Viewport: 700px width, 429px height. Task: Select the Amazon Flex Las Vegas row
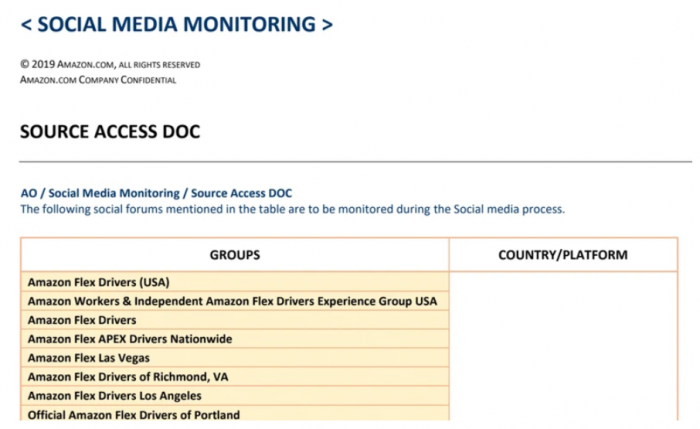coord(89,358)
